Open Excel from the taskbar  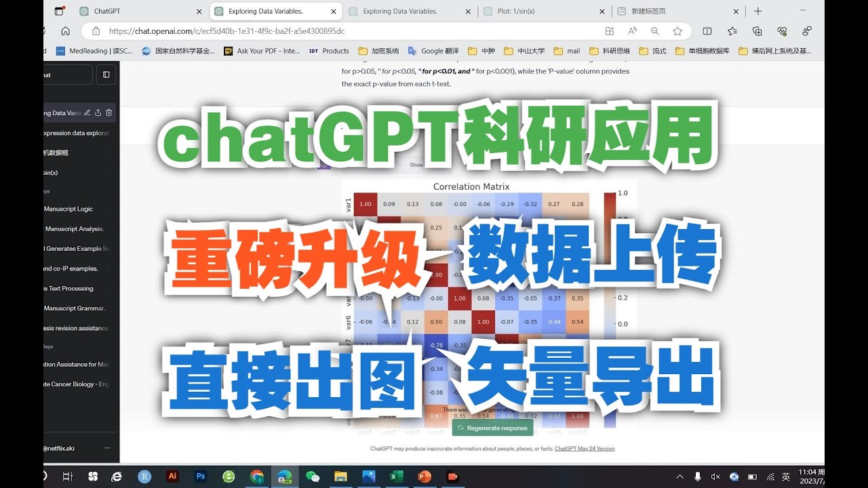click(396, 476)
